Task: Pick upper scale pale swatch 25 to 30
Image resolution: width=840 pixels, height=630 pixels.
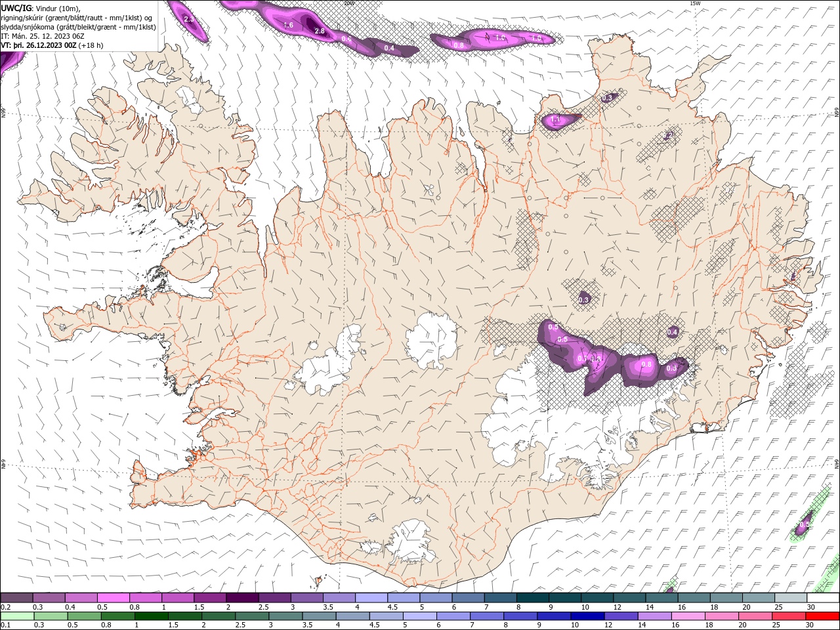Action: (x=791, y=598)
